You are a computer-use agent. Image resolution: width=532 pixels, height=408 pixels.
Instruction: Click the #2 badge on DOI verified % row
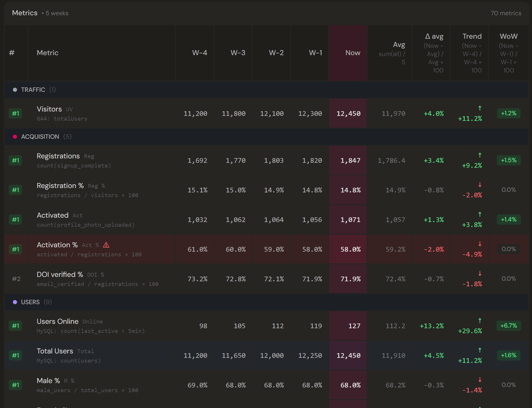[x=16, y=279]
